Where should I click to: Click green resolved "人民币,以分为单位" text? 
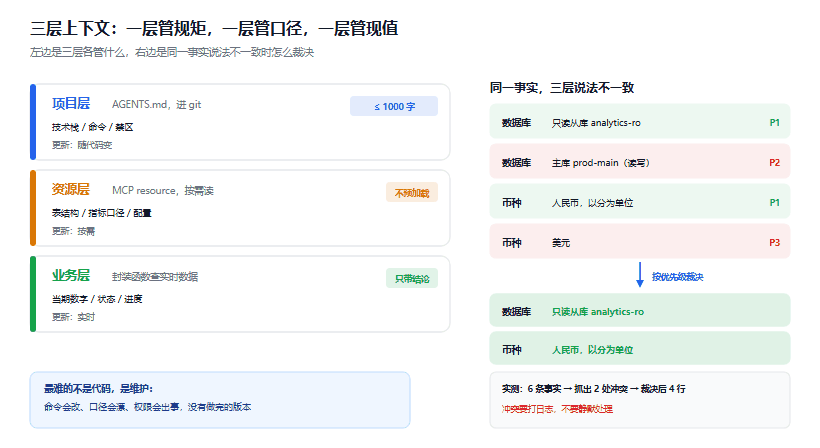coord(593,350)
